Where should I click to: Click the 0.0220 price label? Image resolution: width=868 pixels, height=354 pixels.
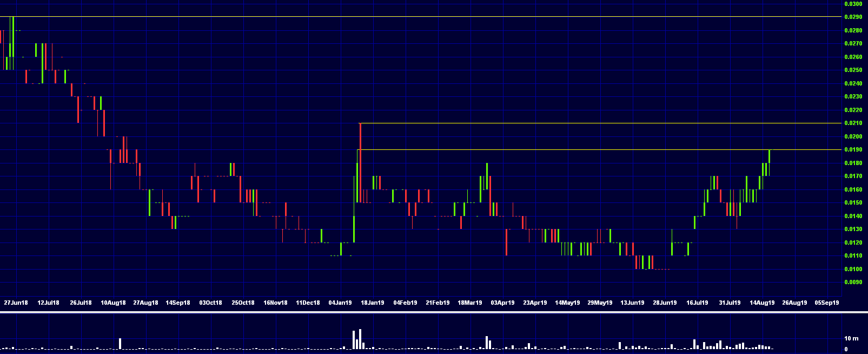[x=853, y=110]
